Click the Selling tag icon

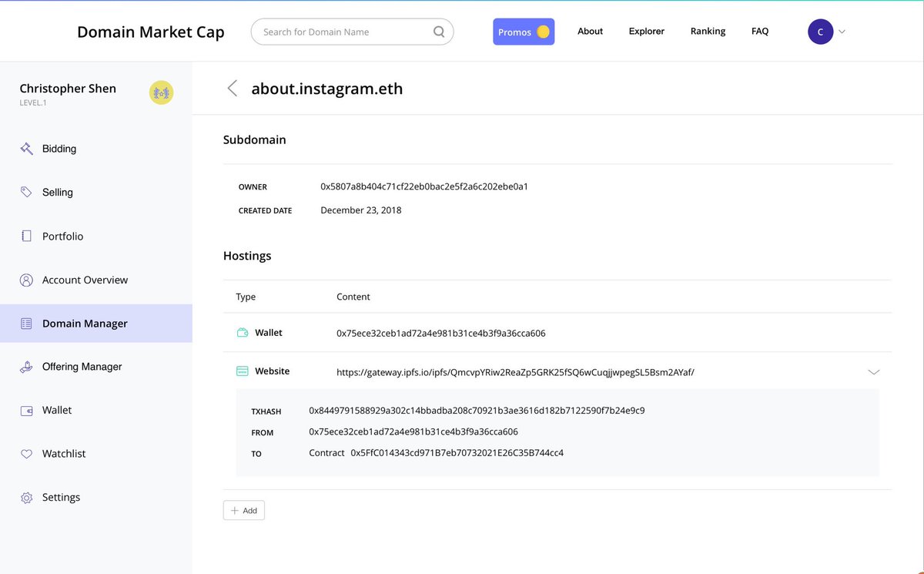(26, 192)
